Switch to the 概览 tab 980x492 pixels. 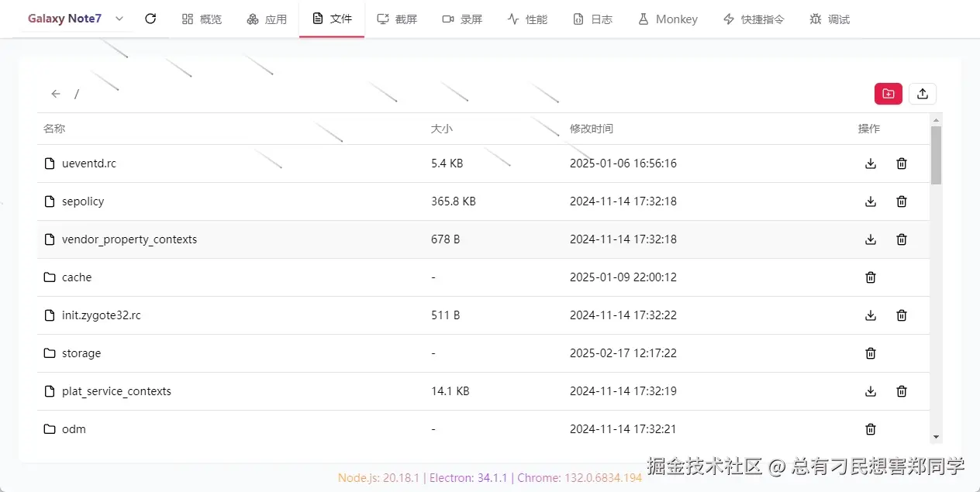[202, 19]
